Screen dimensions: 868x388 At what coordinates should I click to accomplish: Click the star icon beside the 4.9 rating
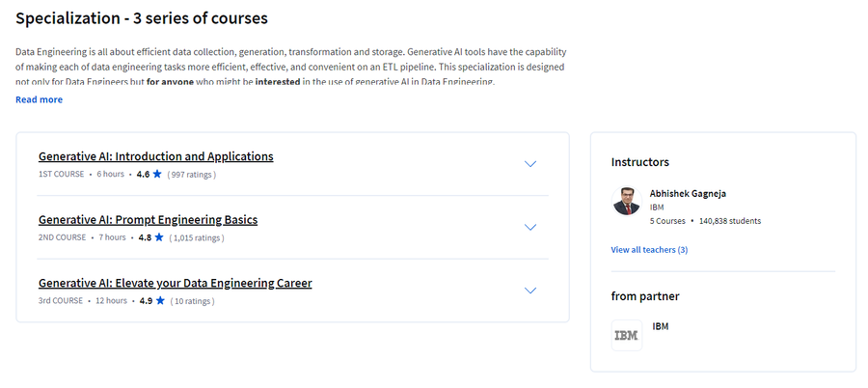tap(160, 300)
